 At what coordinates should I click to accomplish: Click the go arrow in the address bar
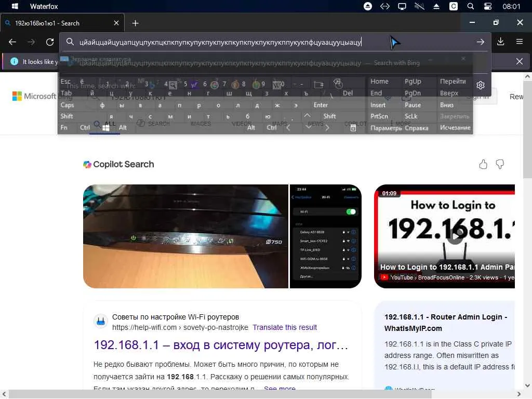[480, 42]
